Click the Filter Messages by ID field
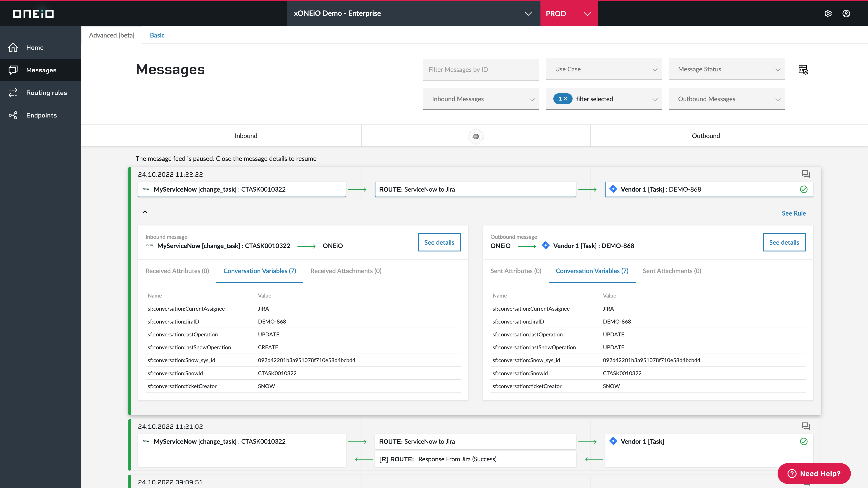Image resolution: width=868 pixels, height=488 pixels. [481, 69]
